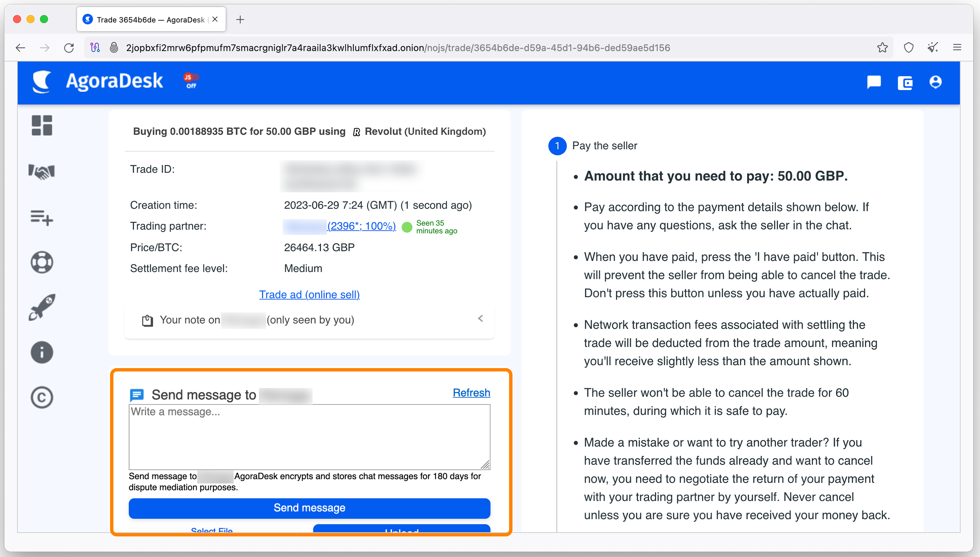980x557 pixels.
Task: Open the support lifebuoy icon in sidebar
Action: click(42, 262)
